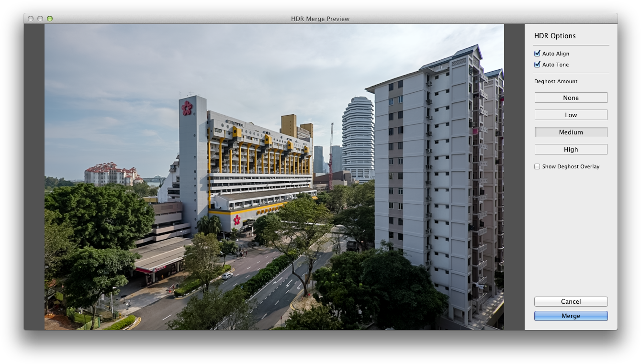Enable or disable the Auto Align checkbox
Image resolution: width=641 pixels, height=364 pixels.
537,54
